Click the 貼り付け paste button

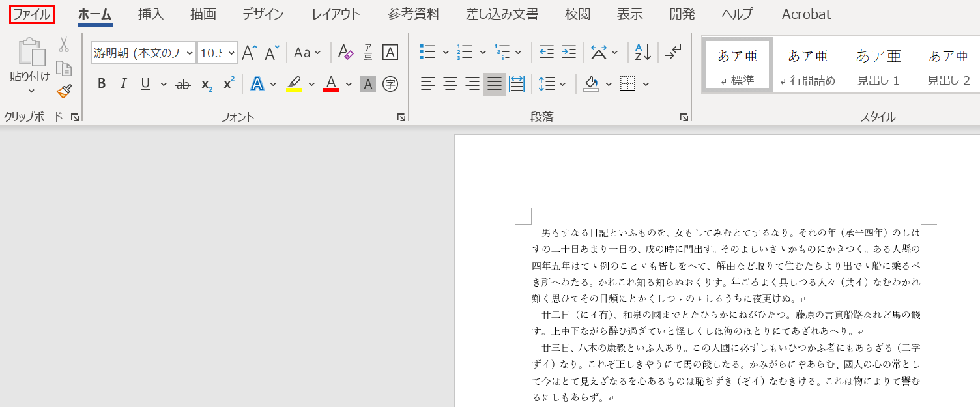(x=30, y=60)
